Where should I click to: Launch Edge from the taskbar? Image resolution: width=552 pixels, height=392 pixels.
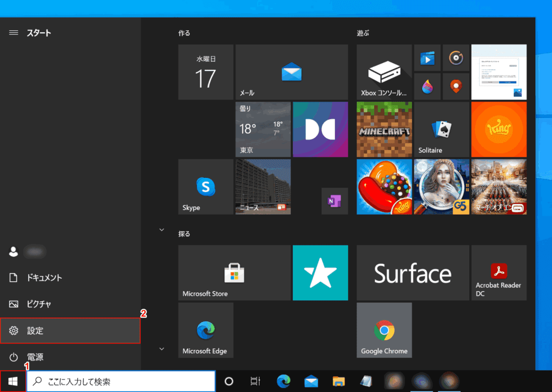coord(284,381)
